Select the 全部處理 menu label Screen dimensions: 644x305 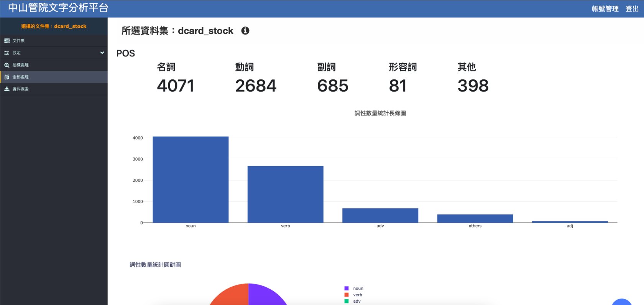tap(20, 77)
